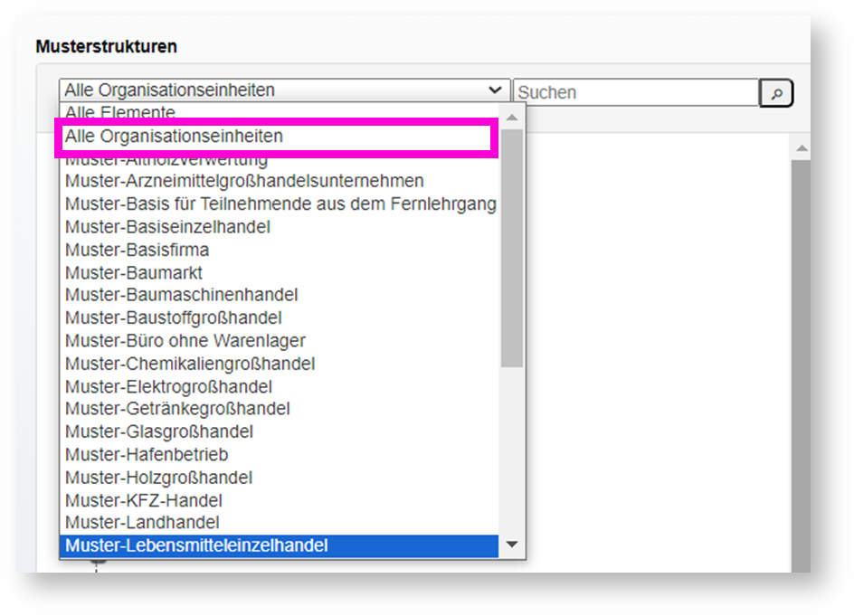Viewport: 854px width, 616px height.
Task: Pick Muster-Basis für Teilnehmende aus dem Fernlehrgang
Action: 280,204
